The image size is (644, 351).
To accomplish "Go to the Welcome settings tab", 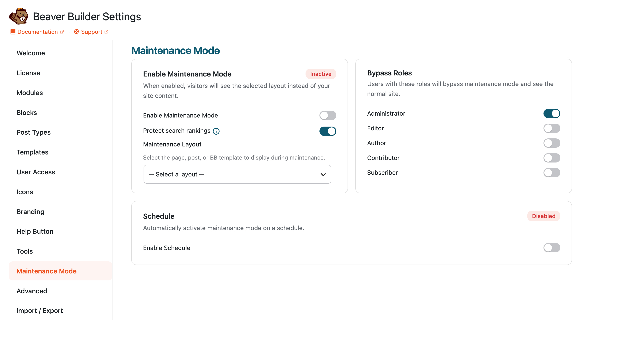I will click(60, 53).
